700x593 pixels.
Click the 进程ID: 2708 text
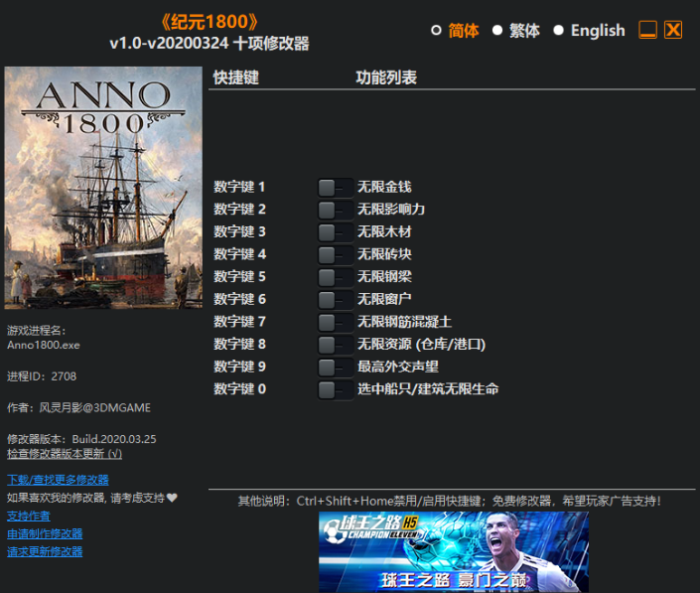(x=42, y=376)
